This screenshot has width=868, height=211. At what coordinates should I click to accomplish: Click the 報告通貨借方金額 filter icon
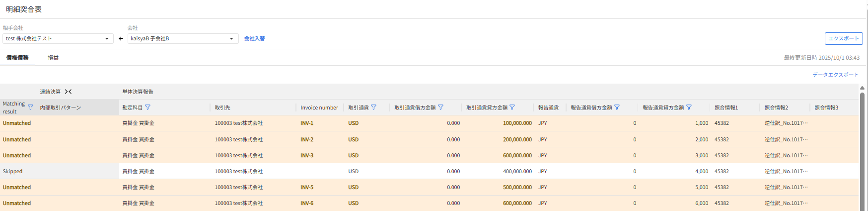(617, 107)
